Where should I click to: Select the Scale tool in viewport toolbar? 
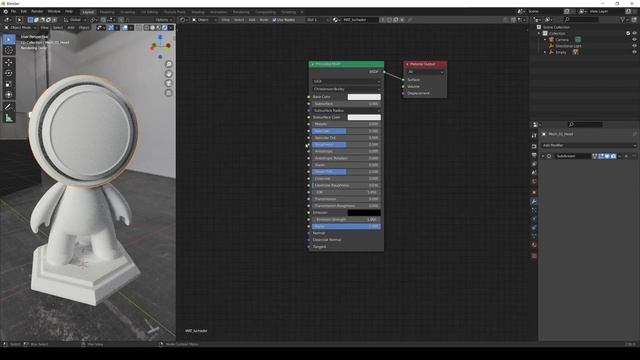click(x=9, y=84)
